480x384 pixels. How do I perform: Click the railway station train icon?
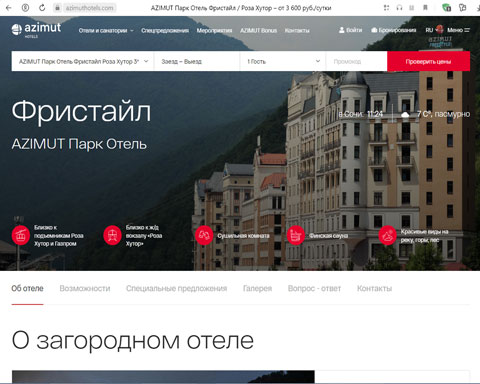tap(112, 235)
